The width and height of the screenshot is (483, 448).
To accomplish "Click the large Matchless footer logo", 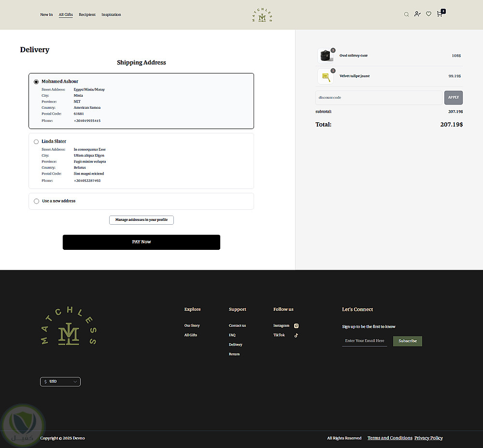I will point(69,326).
